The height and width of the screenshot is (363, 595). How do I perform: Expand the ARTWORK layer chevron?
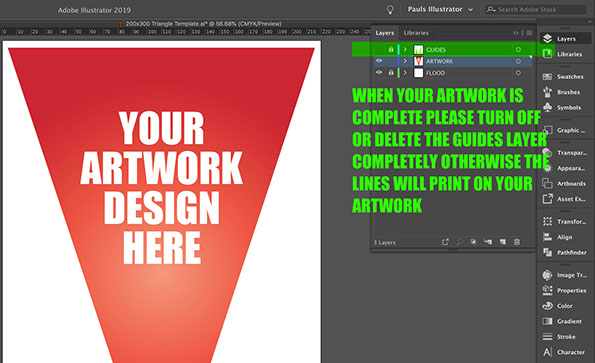click(405, 61)
